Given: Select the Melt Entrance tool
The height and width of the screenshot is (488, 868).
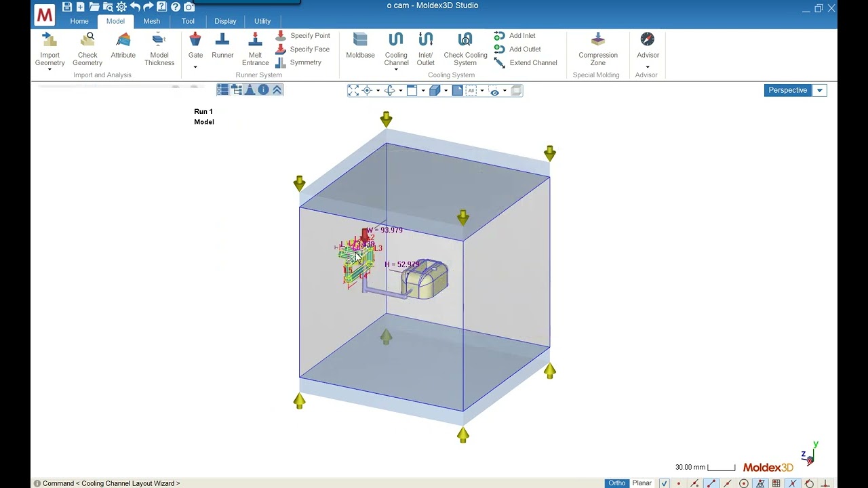Looking at the screenshot, I should 255,49.
